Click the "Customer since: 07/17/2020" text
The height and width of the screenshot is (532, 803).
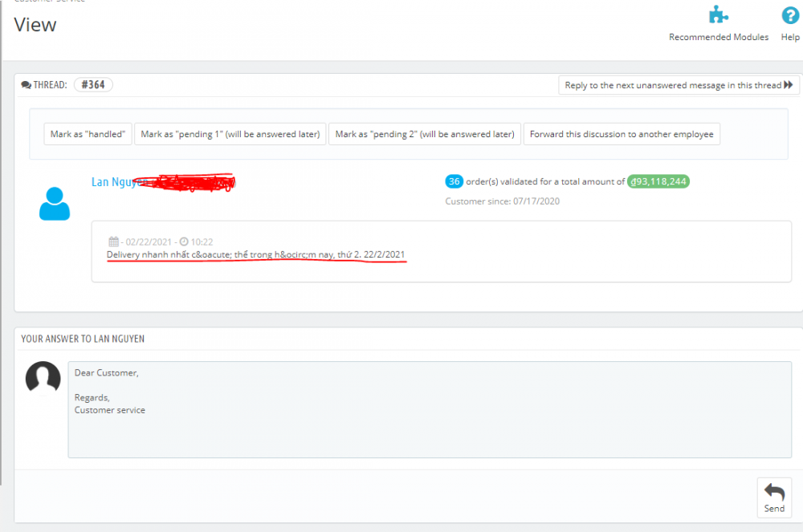(503, 201)
